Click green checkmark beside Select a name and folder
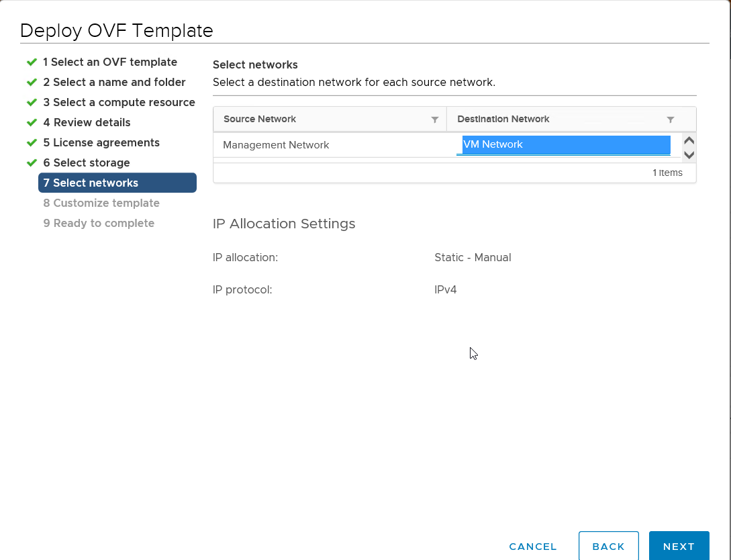This screenshot has width=731, height=560. point(32,82)
